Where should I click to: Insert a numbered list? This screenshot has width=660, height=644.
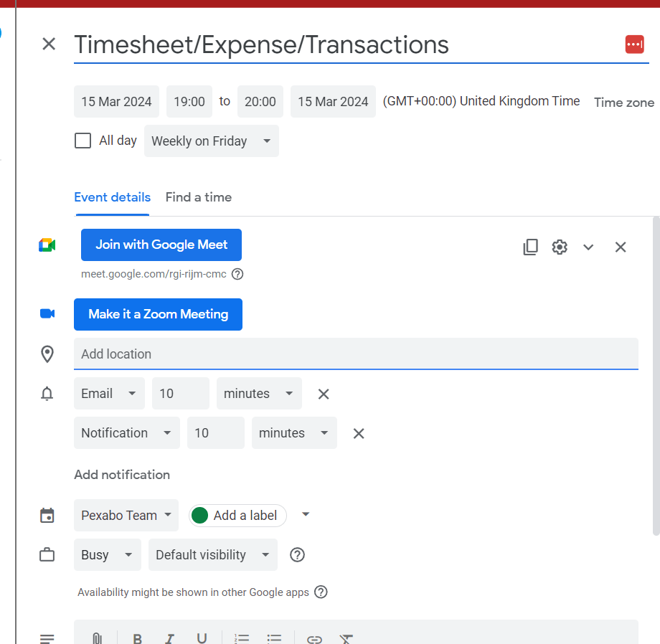click(242, 639)
